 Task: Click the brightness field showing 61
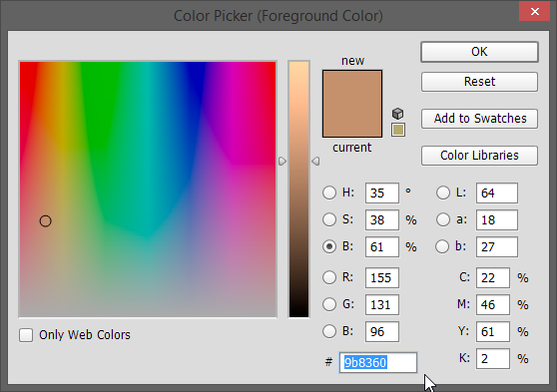click(x=382, y=246)
